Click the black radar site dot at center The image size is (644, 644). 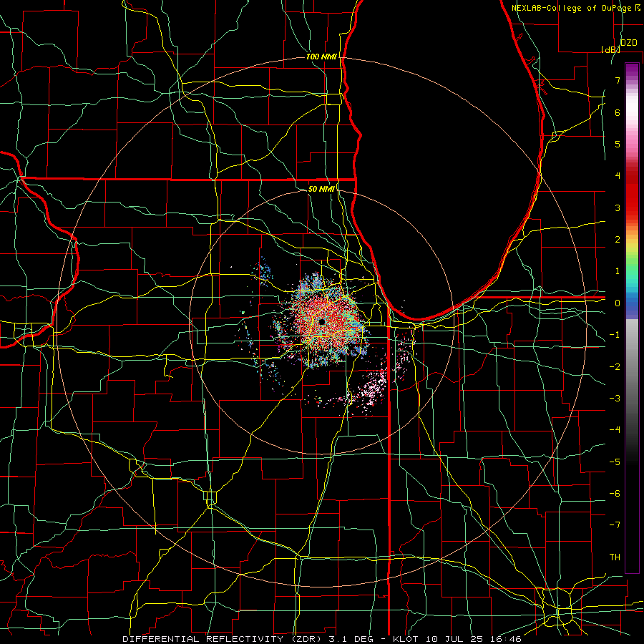322,322
